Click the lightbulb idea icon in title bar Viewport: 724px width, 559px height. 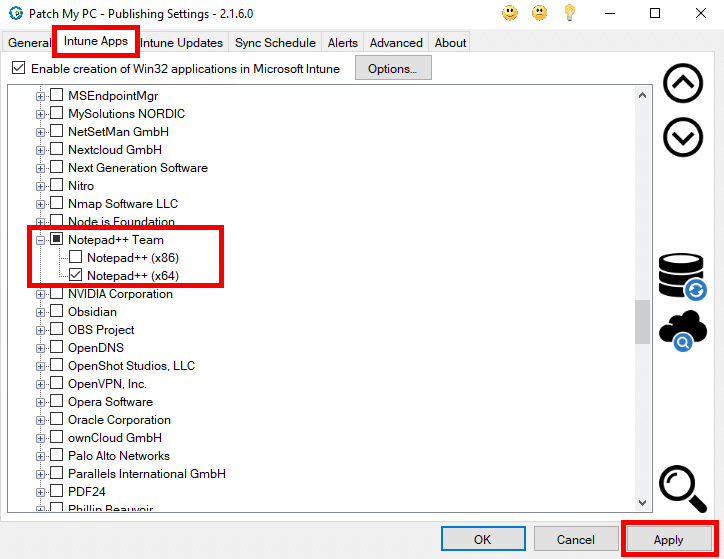pos(570,13)
